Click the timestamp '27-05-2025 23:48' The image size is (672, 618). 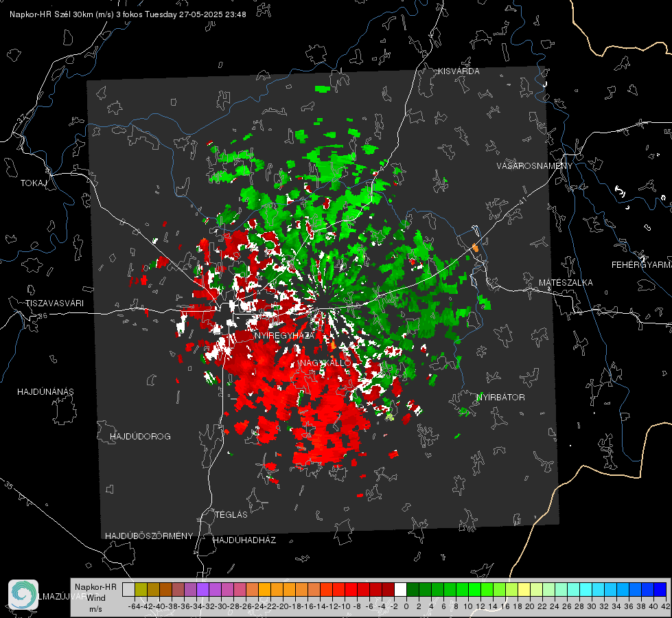(x=213, y=14)
